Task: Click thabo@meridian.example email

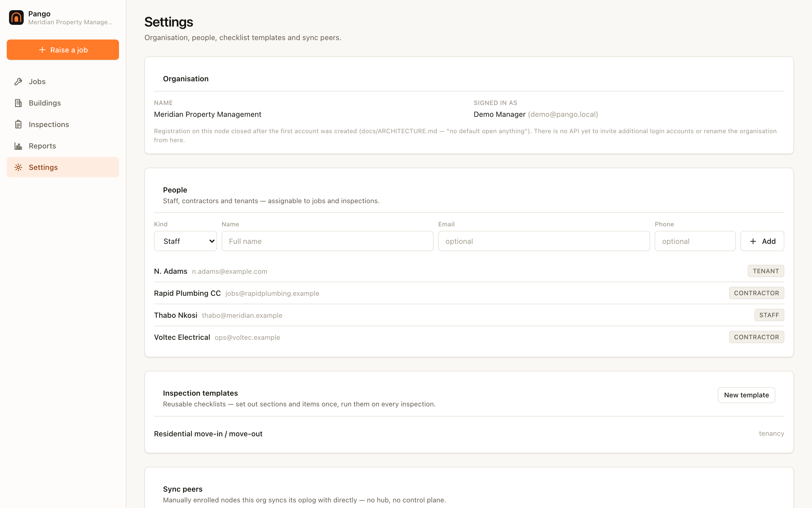Action: tap(242, 316)
